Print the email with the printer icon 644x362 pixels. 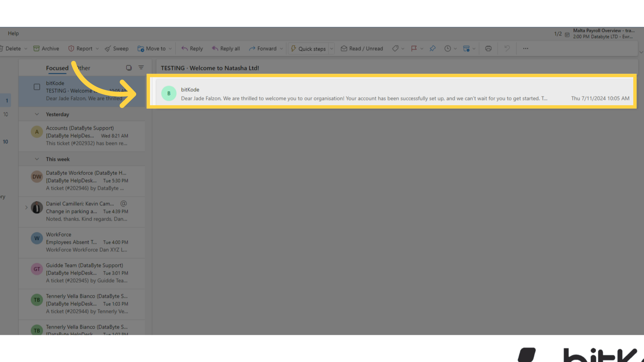click(x=488, y=49)
